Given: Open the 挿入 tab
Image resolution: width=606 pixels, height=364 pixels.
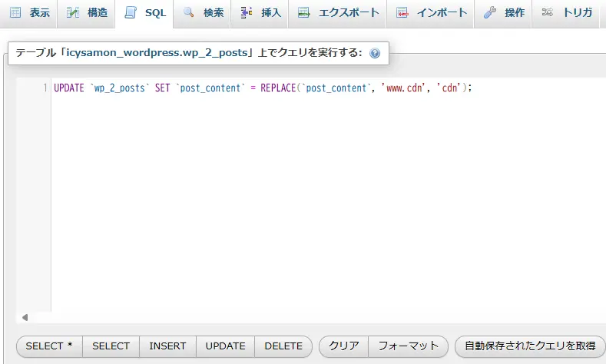Looking at the screenshot, I should (x=260, y=14).
